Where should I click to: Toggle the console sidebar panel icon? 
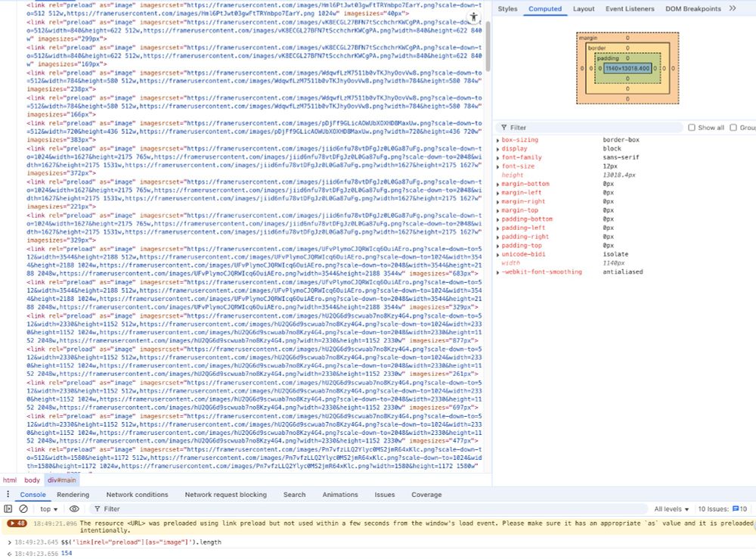coord(8,509)
